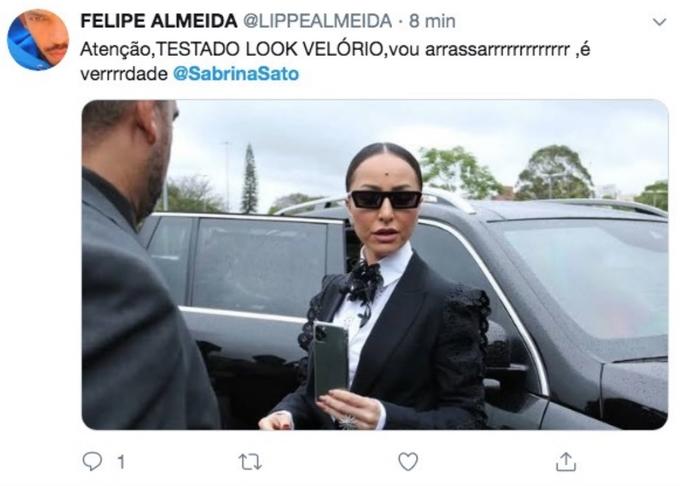The height and width of the screenshot is (486, 680).
Task: Click the word verrrrdade in the tweet
Action: [x=124, y=74]
